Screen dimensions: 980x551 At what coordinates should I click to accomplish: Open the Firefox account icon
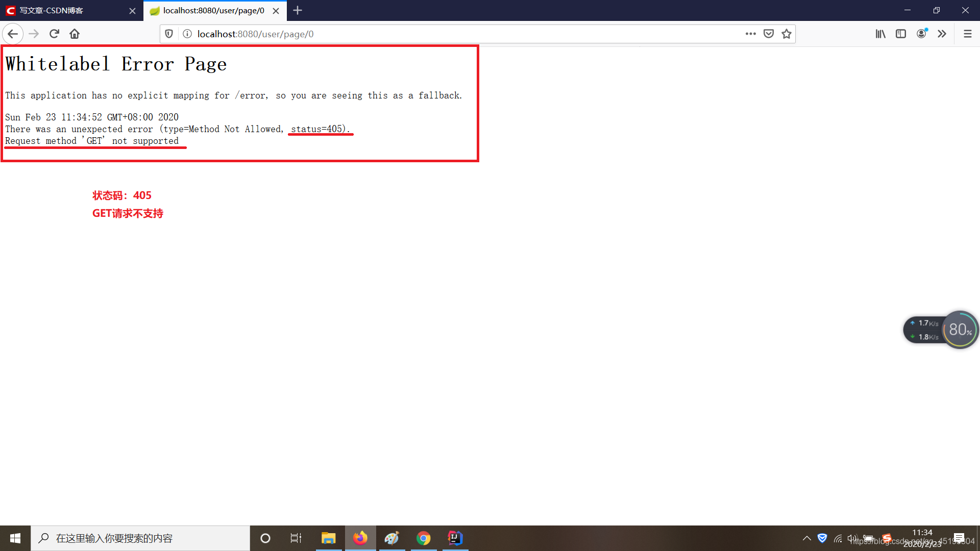point(922,34)
